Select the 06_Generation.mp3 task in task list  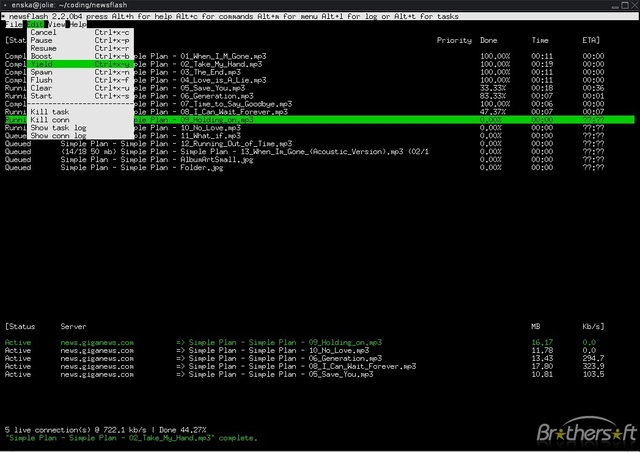pyautogui.click(x=320, y=96)
